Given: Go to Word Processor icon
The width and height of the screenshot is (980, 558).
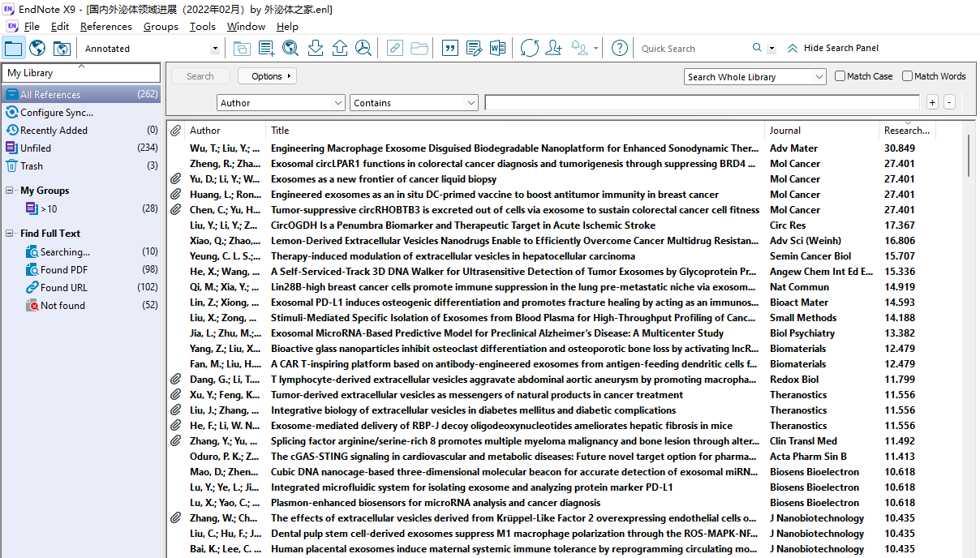Looking at the screenshot, I should (498, 48).
